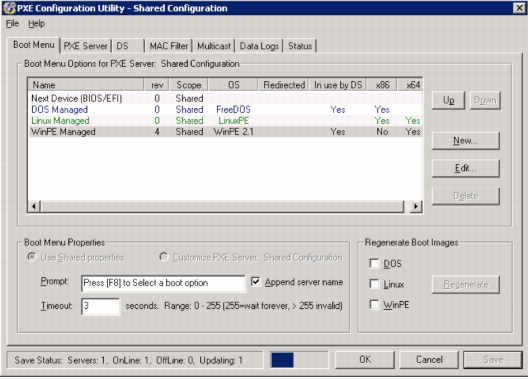This screenshot has width=530, height=379.
Task: Close the PXE Configuration Utility window
Action: (519, 8)
